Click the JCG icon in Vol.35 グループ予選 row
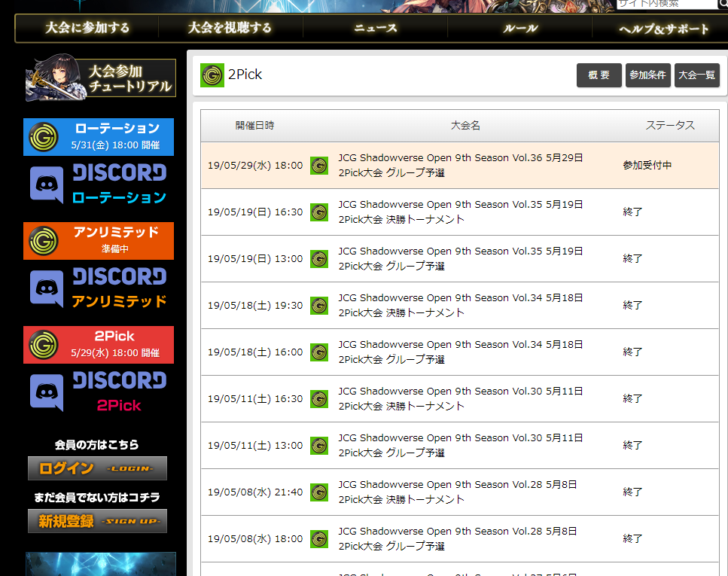This screenshot has width=728, height=576. (x=319, y=259)
